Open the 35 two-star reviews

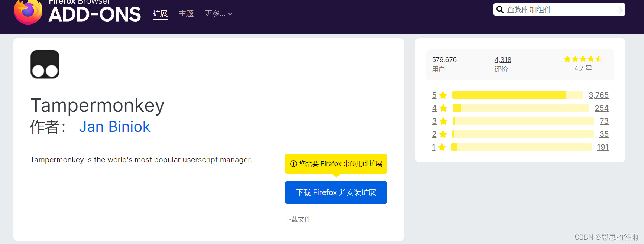[x=604, y=134]
